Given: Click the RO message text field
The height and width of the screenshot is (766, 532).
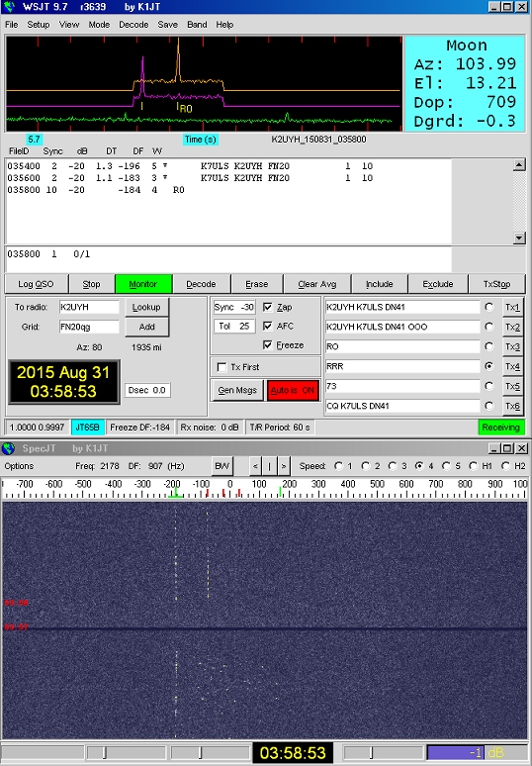Looking at the screenshot, I should [x=402, y=346].
